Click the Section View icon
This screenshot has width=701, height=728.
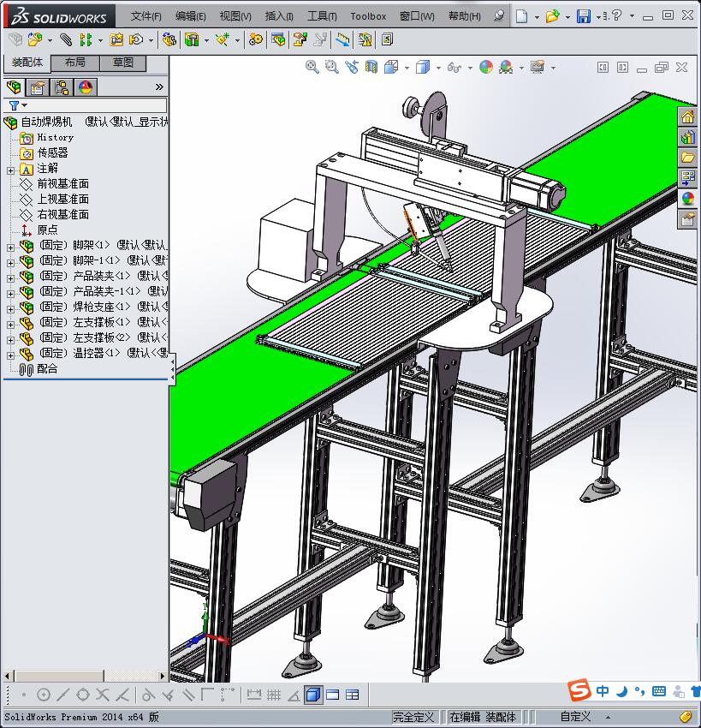point(371,67)
